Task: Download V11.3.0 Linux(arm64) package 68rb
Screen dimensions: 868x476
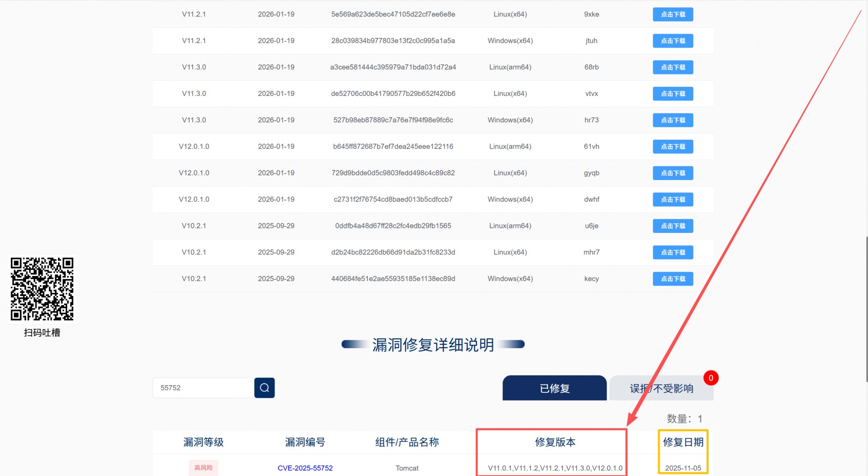Action: pyautogui.click(x=672, y=68)
